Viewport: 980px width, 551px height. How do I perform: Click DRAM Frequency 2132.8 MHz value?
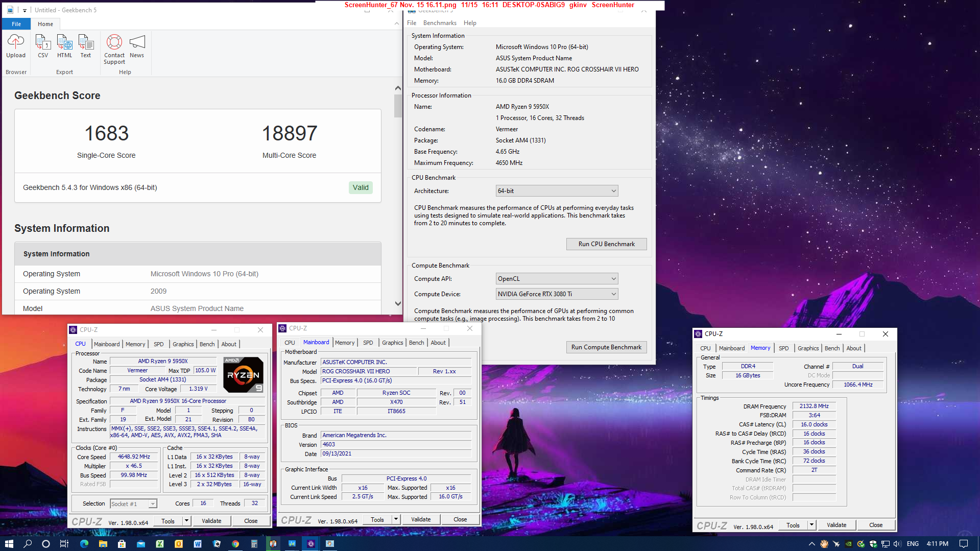click(x=814, y=406)
